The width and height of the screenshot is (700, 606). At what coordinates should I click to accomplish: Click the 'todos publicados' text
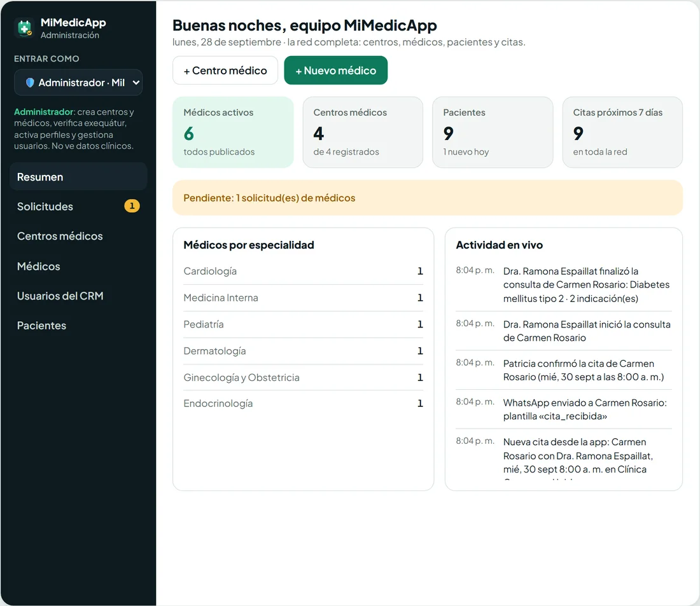219,152
